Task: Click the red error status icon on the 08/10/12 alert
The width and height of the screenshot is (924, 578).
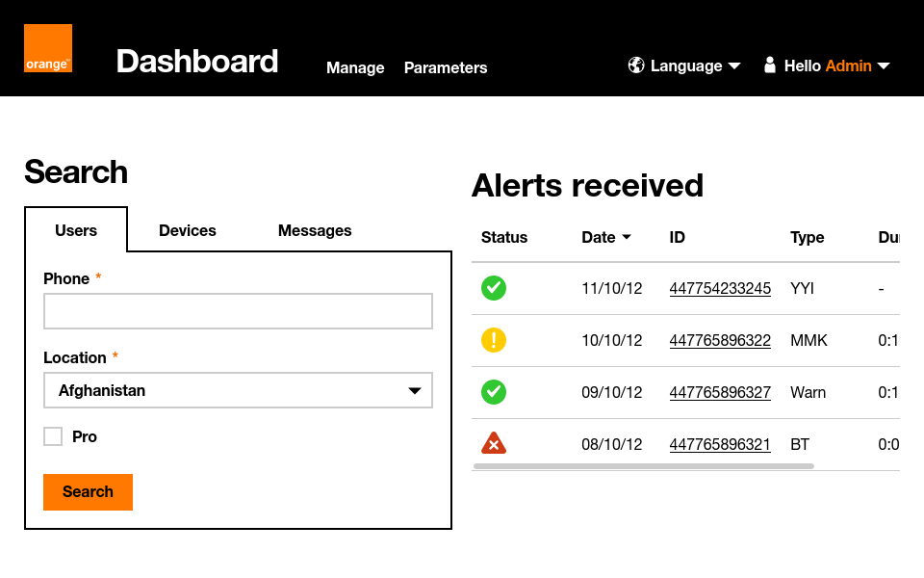Action: pos(494,444)
